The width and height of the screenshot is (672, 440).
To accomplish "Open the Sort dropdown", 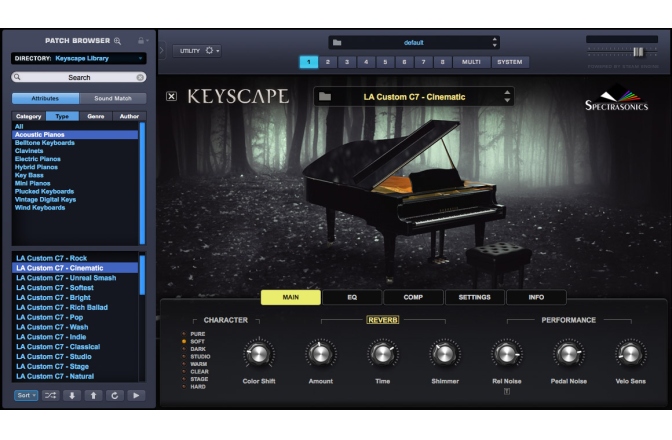I will (26, 395).
